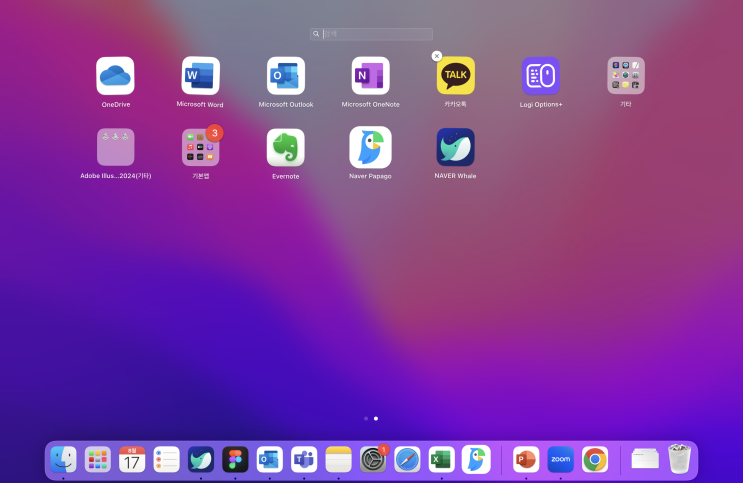The width and height of the screenshot is (743, 483).
Task: Open Calendar showing 17 in the Dock
Action: click(132, 459)
